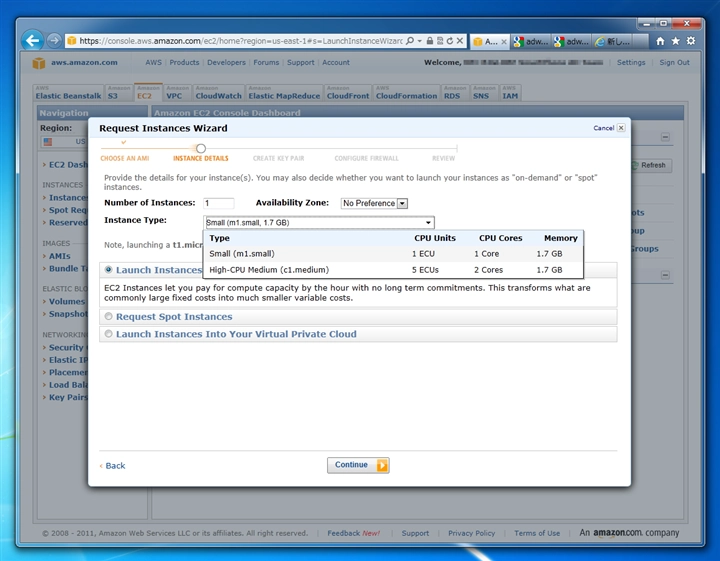Switch to IAM service tab
The width and height of the screenshot is (720, 561).
click(510, 93)
